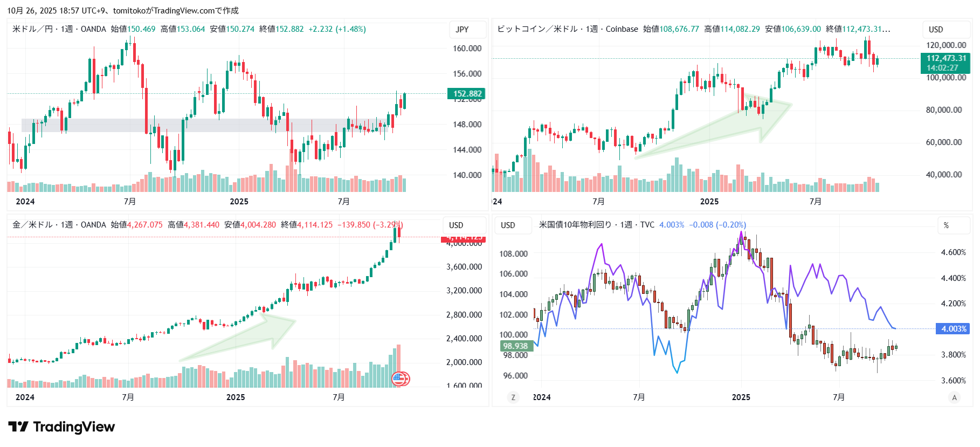Open the USD currency selector on Bitcoin chart

936,30
